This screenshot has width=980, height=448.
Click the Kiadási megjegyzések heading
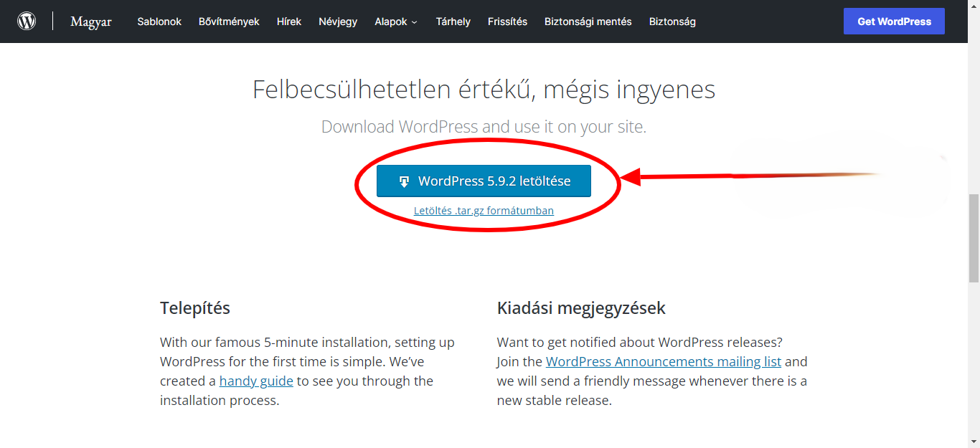581,308
